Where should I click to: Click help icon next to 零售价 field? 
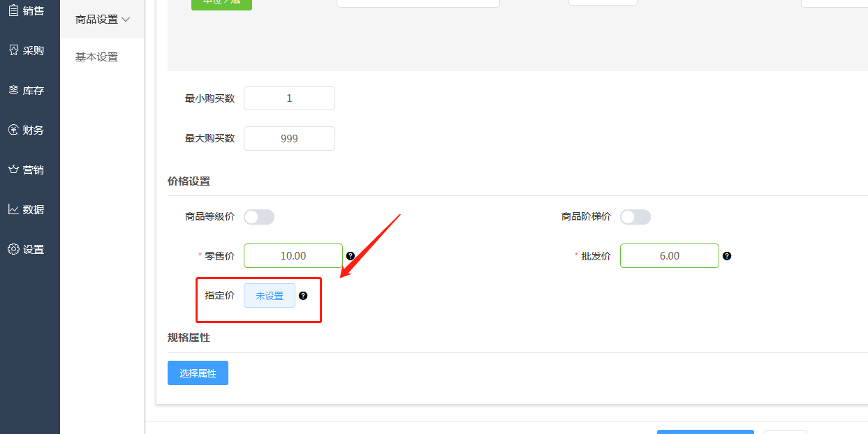click(351, 256)
